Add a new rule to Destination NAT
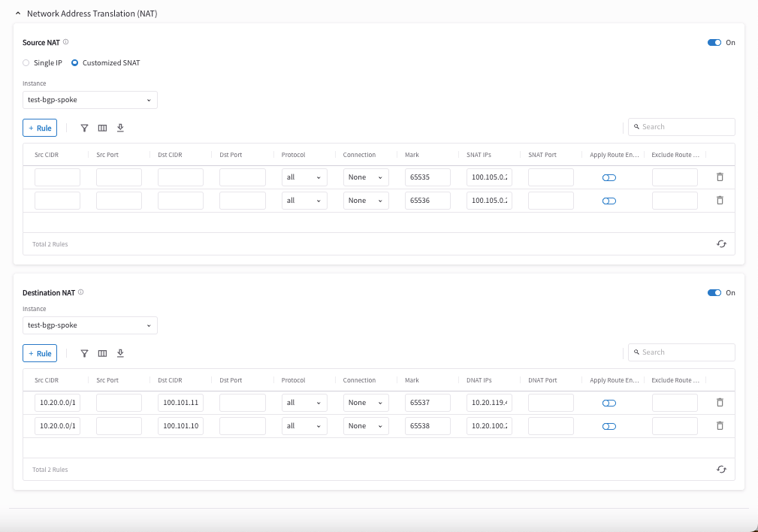Screen dimensions: 758x532 [x=40, y=353]
